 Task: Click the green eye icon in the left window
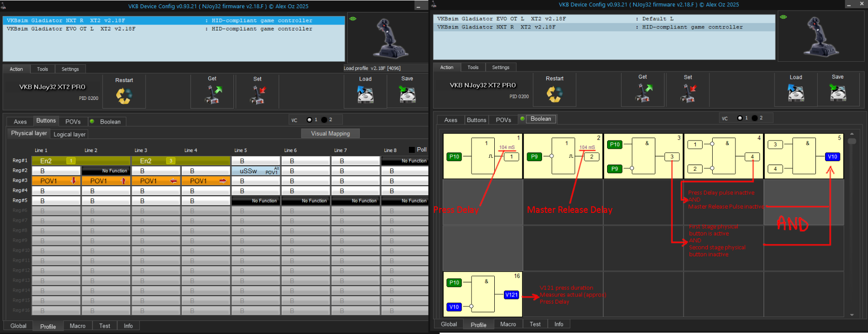353,19
